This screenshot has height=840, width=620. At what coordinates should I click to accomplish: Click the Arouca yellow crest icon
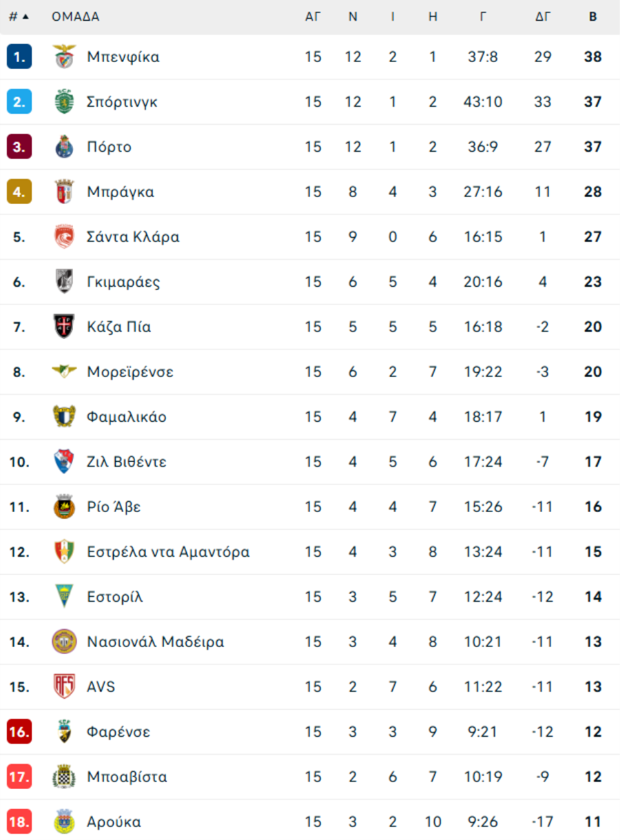click(64, 822)
